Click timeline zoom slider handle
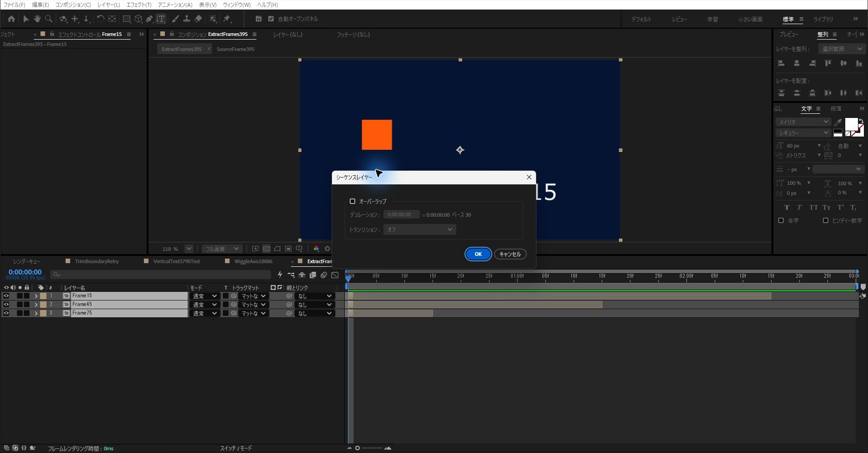Viewport: 868px width, 453px height. click(x=357, y=448)
